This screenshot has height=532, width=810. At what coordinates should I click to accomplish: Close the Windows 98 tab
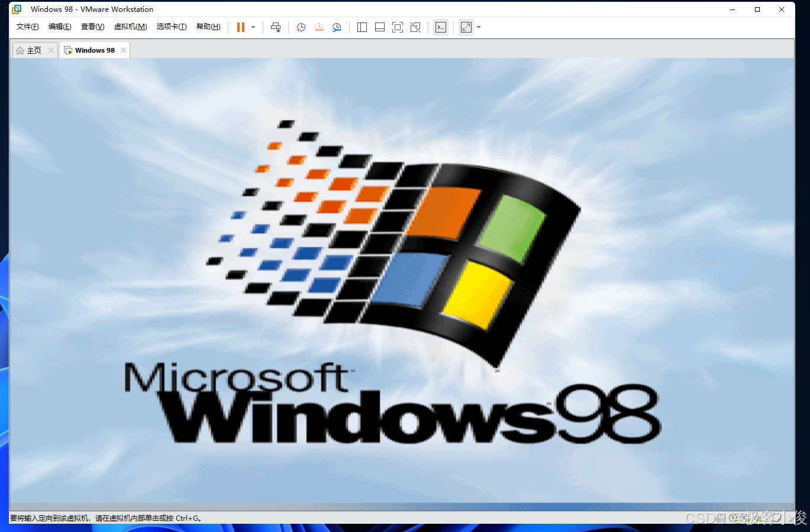[x=123, y=50]
